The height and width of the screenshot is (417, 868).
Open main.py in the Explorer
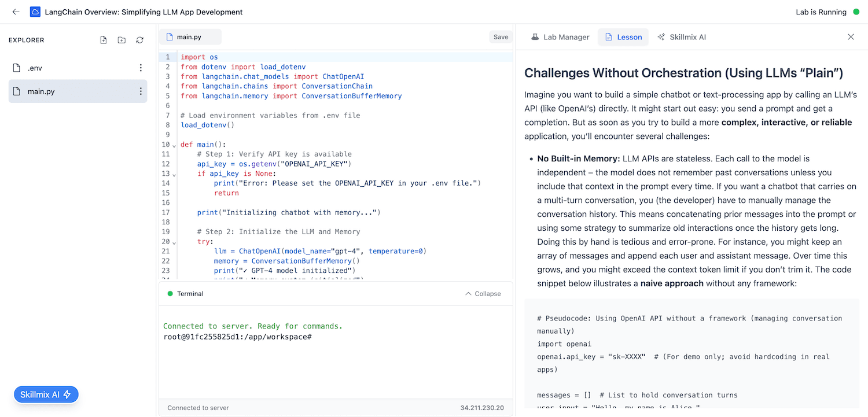(78, 91)
